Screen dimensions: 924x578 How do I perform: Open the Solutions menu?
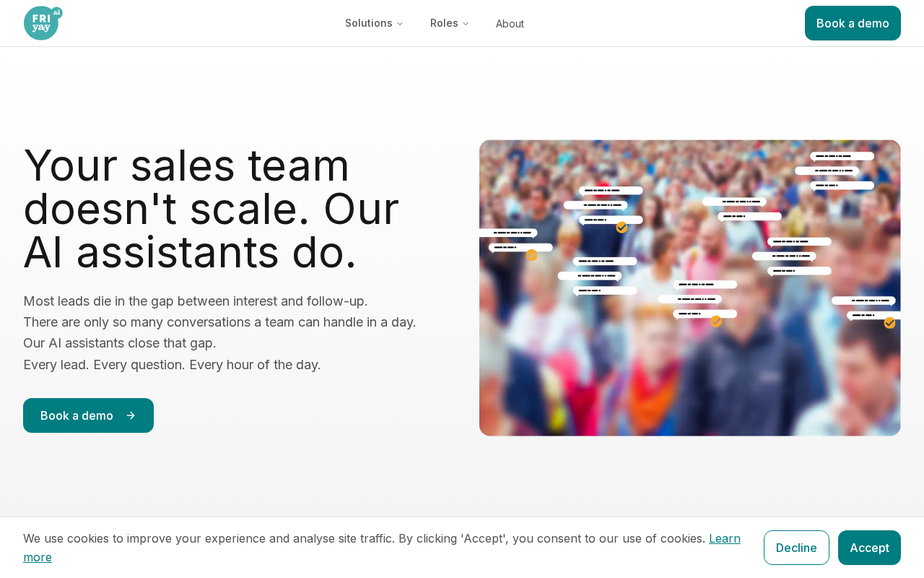(374, 23)
